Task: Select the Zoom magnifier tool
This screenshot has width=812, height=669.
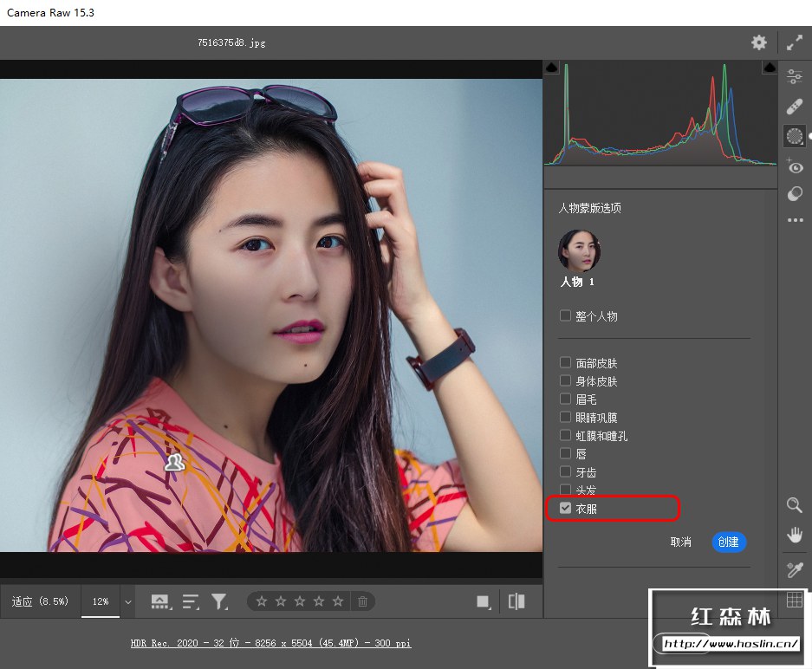Action: coord(794,505)
